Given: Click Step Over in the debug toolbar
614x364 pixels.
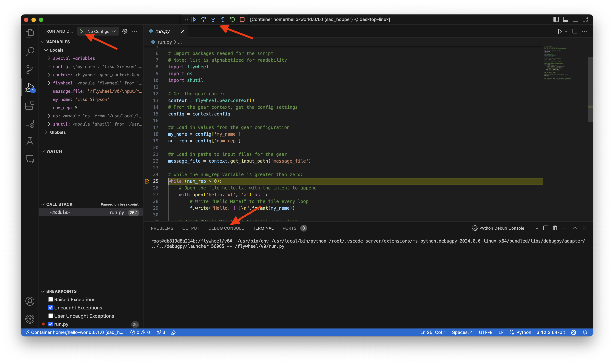Looking at the screenshot, I should 203,19.
